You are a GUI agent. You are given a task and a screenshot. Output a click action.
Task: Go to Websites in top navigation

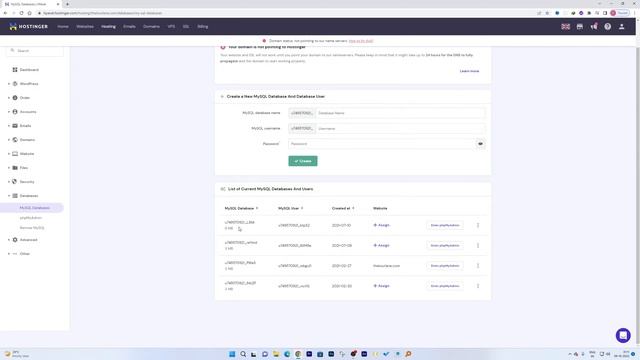point(85,27)
